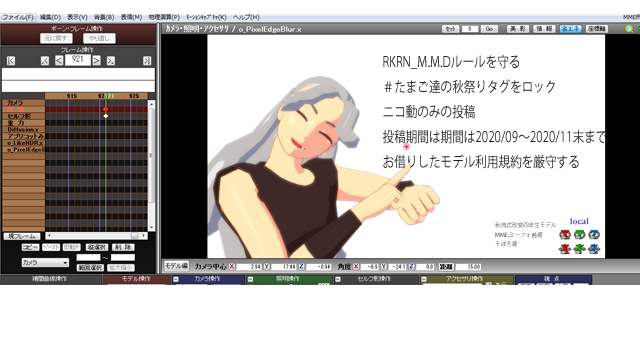This screenshot has height=360, width=640.
Task: Click the 範囲選択 range select button
Action: 90,268
